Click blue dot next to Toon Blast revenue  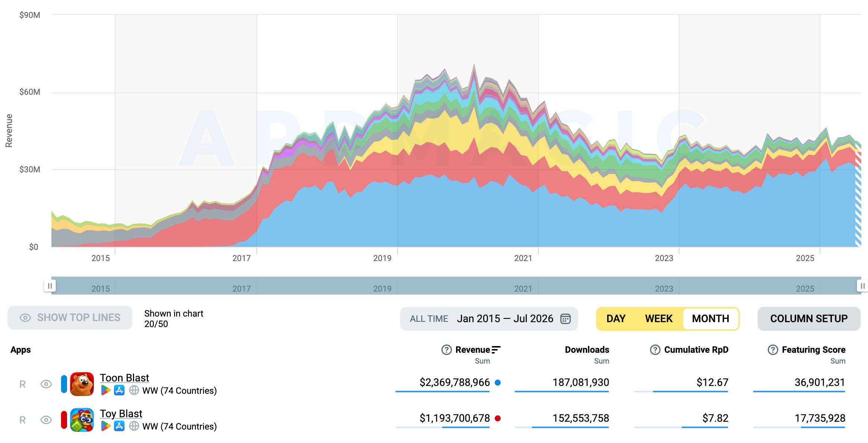[497, 383]
